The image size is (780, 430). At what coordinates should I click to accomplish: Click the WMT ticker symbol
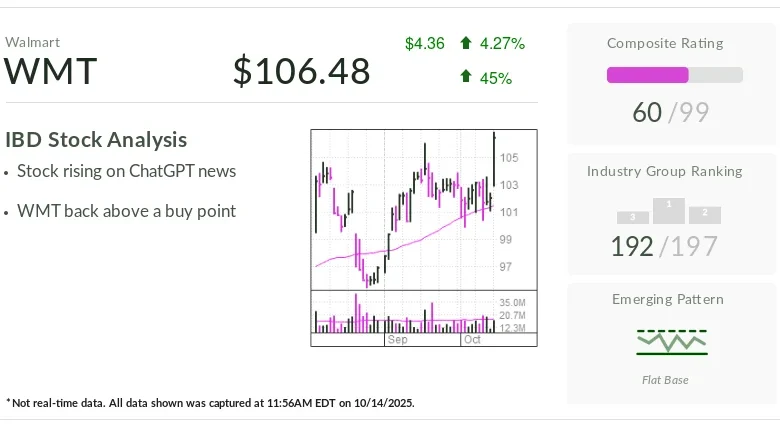(51, 72)
